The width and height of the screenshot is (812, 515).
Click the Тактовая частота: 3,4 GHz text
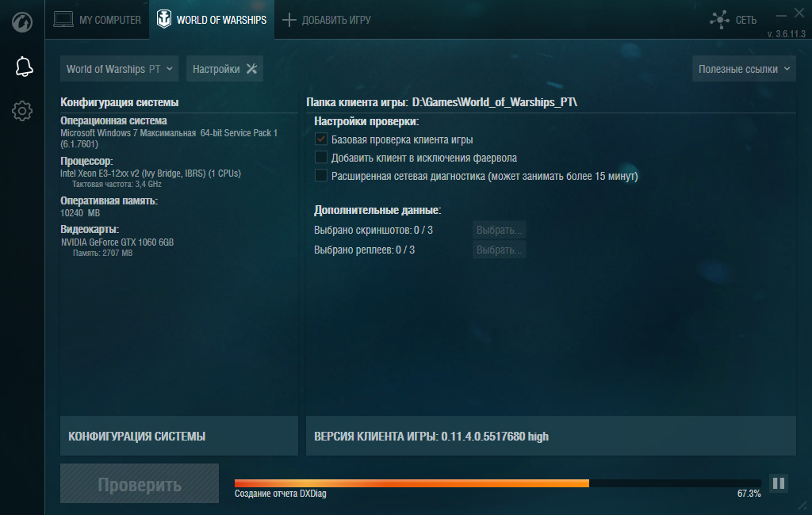[117, 185]
